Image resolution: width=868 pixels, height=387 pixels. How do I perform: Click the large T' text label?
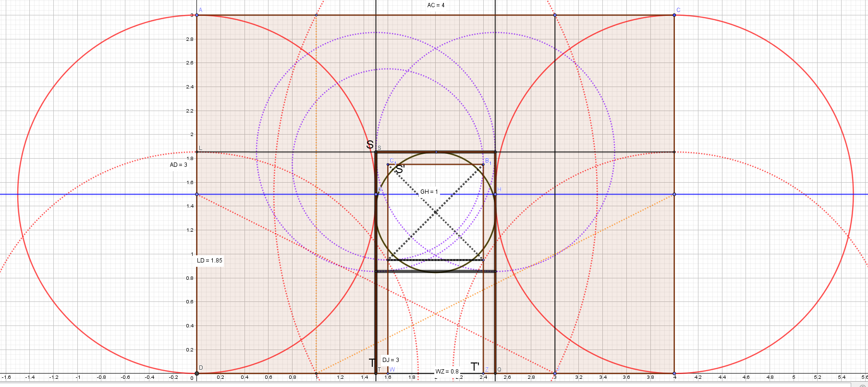coord(475,367)
